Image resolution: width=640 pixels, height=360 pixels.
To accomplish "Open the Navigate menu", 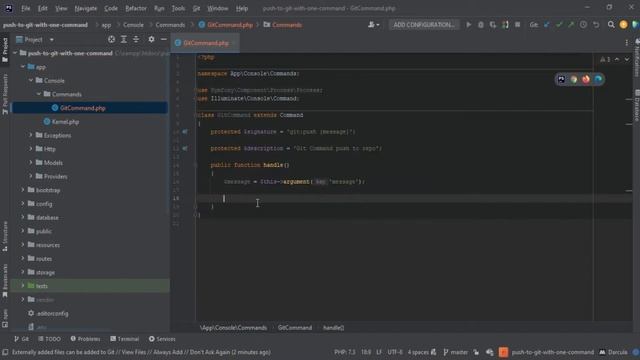I will pyautogui.click(x=86, y=8).
